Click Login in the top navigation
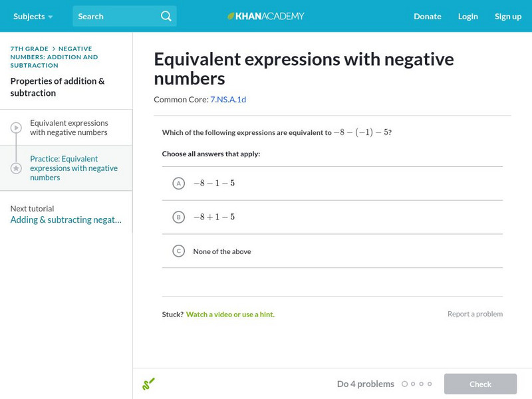The height and width of the screenshot is (399, 532). [468, 16]
